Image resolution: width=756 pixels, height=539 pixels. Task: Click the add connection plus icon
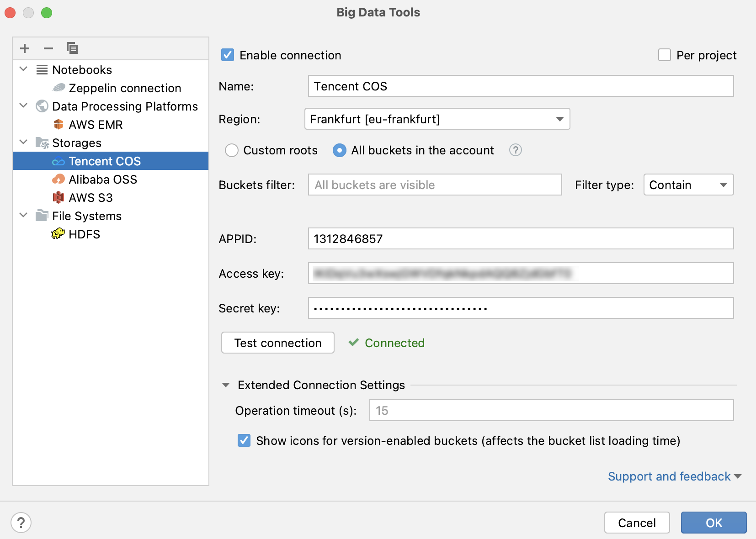click(x=25, y=48)
